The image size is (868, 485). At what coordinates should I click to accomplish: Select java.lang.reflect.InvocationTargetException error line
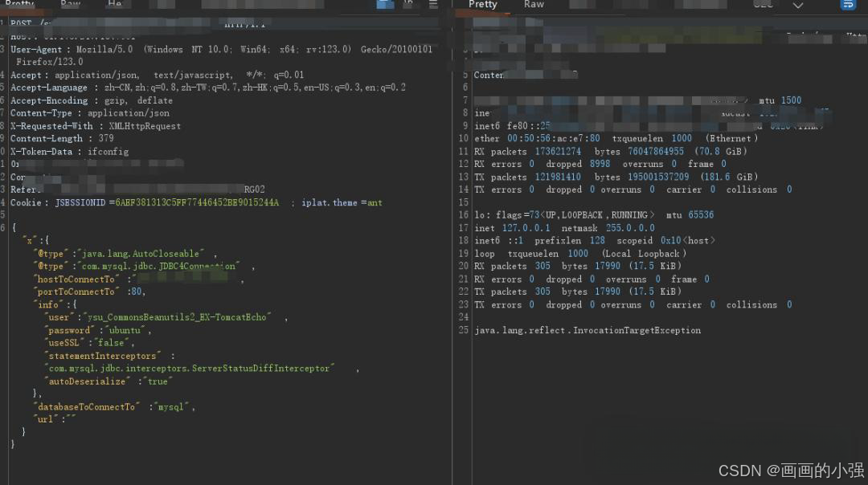588,330
